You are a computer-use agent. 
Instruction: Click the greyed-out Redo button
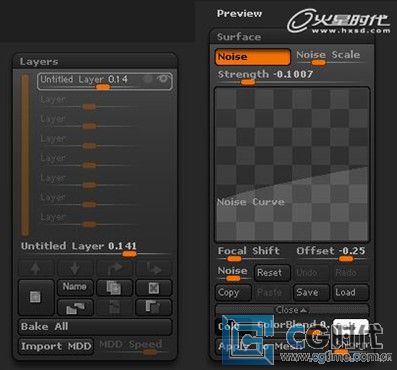(x=351, y=273)
